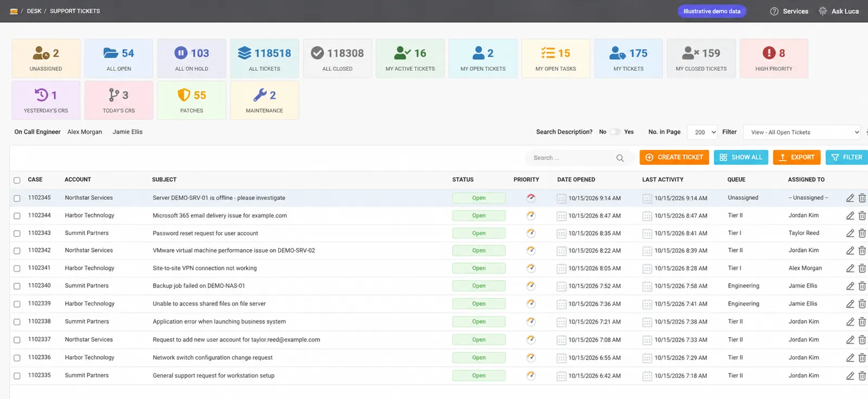
Task: Click the priority gauge icon for case 1102336
Action: (x=531, y=358)
